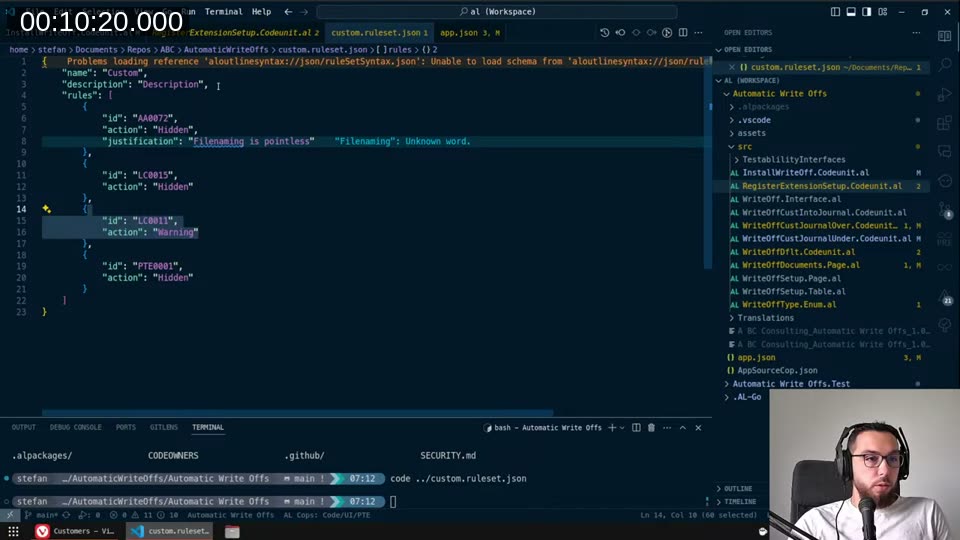Toggle secondary side bar layout icon
The image size is (960, 540).
point(866,12)
